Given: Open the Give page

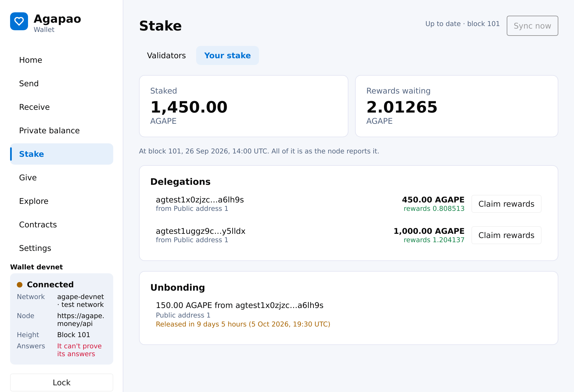Looking at the screenshot, I should pyautogui.click(x=62, y=178).
